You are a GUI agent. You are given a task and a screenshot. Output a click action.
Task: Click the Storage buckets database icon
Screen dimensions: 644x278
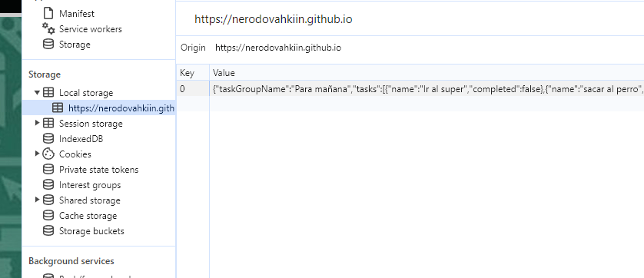click(48, 231)
